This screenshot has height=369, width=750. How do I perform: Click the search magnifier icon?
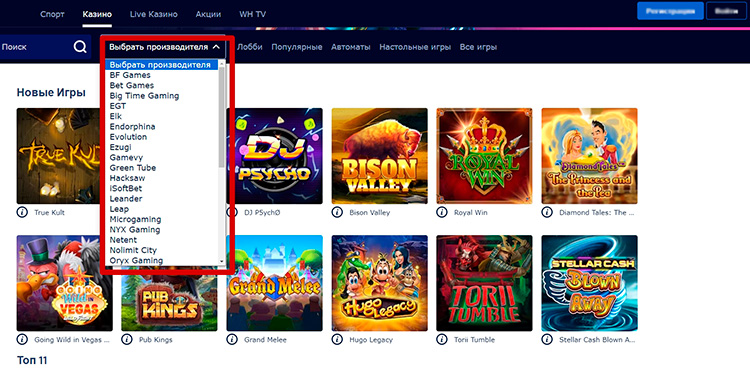[80, 47]
